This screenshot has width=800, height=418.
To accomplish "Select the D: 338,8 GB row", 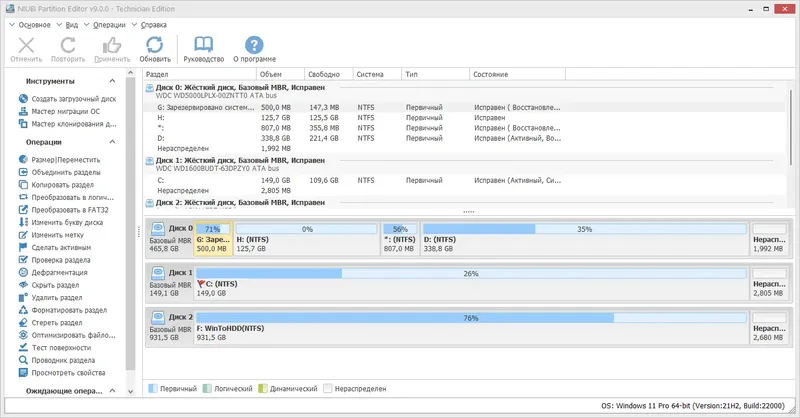I will click(x=464, y=138).
